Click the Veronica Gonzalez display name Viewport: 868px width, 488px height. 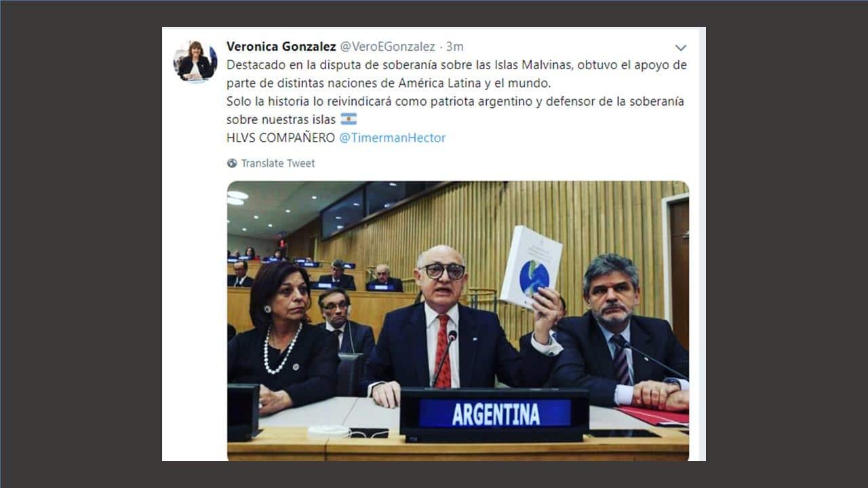coord(281,46)
